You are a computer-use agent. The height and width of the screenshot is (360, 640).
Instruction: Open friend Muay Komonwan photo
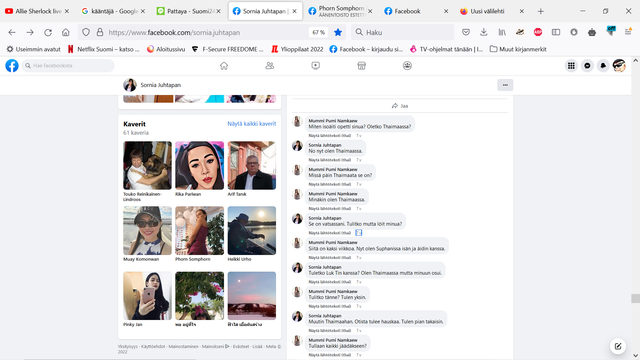click(147, 231)
